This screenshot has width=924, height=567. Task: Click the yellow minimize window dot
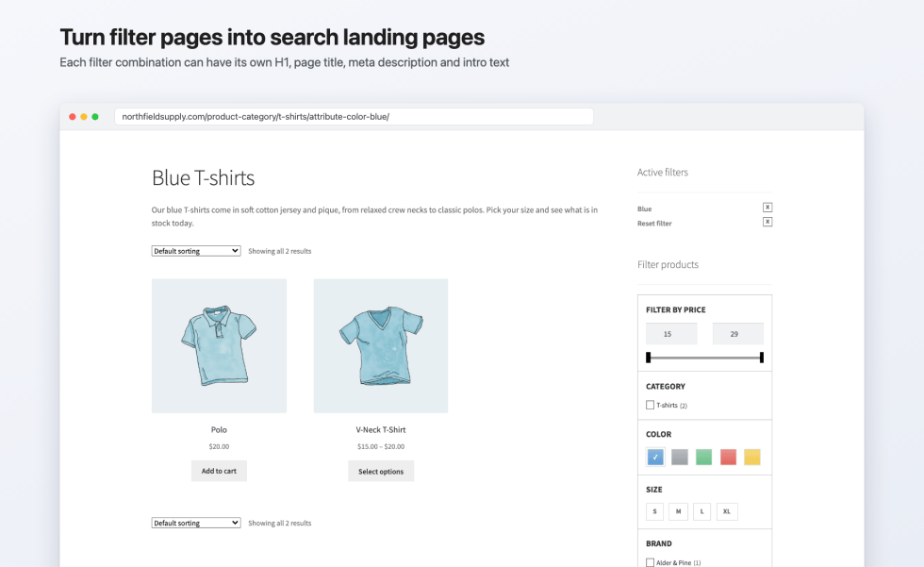coord(84,117)
